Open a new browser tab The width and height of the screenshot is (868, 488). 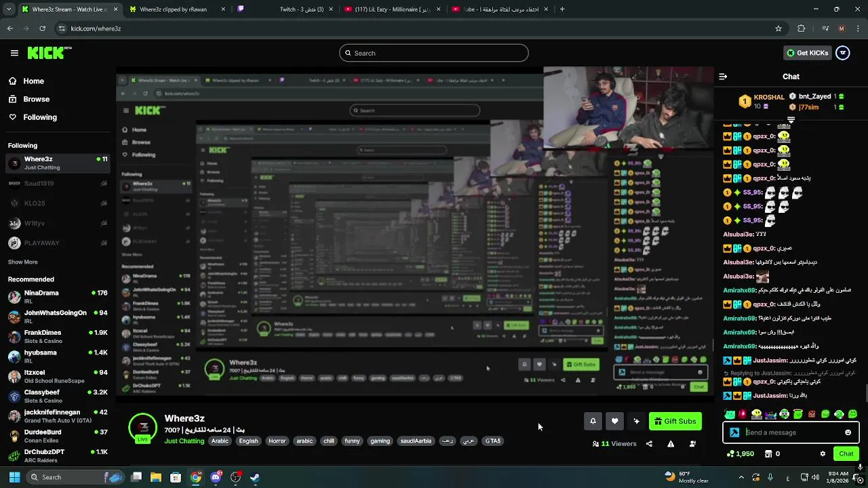[562, 9]
